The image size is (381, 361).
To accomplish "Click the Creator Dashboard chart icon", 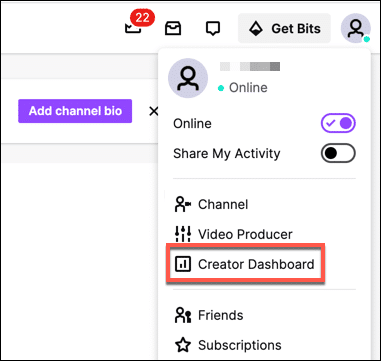I will coord(183,264).
